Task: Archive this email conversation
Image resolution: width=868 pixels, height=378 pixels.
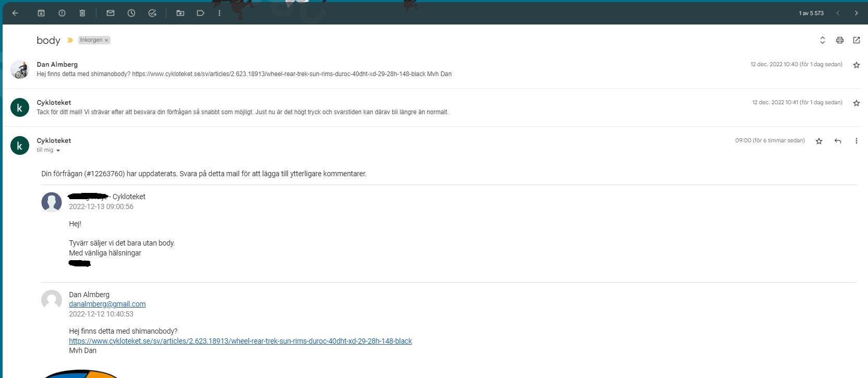Action: tap(41, 13)
